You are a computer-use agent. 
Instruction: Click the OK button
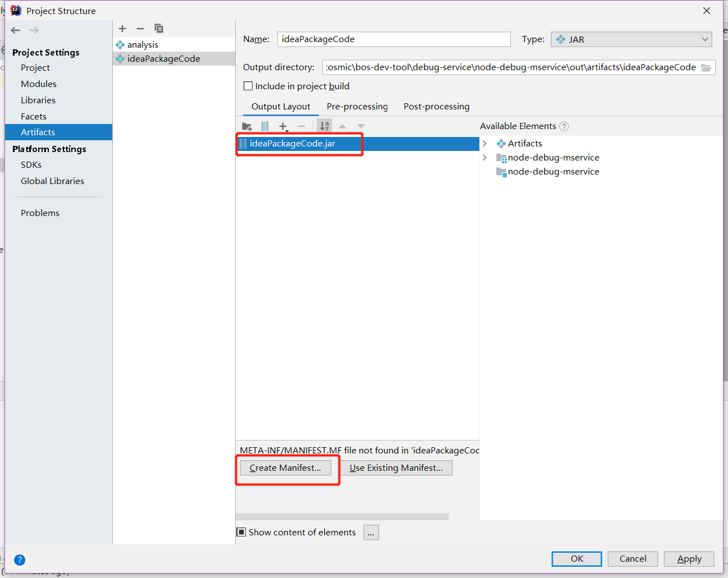coord(577,559)
